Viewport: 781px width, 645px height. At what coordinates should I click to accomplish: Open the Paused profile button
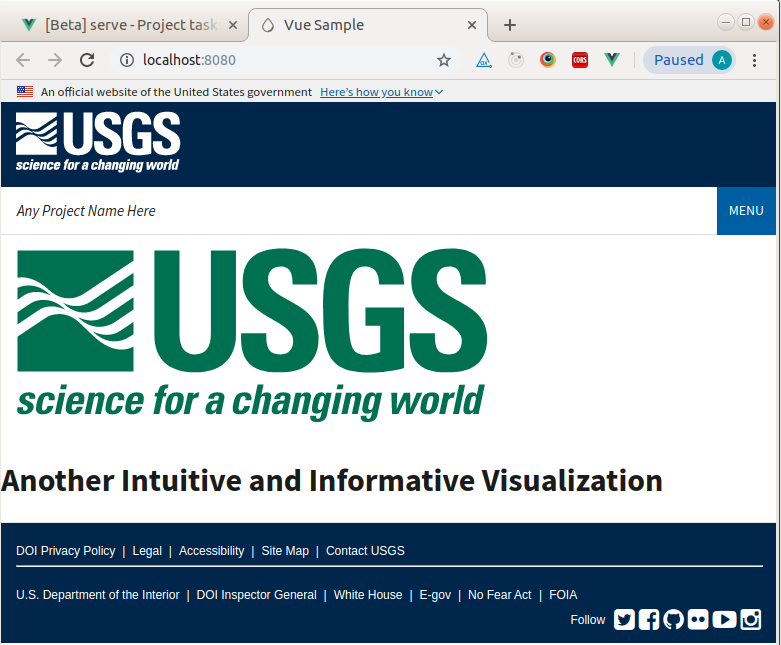coord(689,60)
